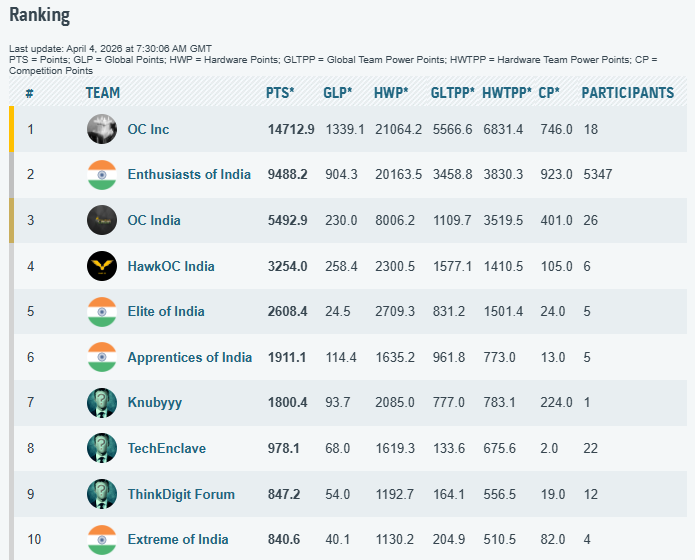
Task: Click the Ranking page heading
Action: click(39, 15)
